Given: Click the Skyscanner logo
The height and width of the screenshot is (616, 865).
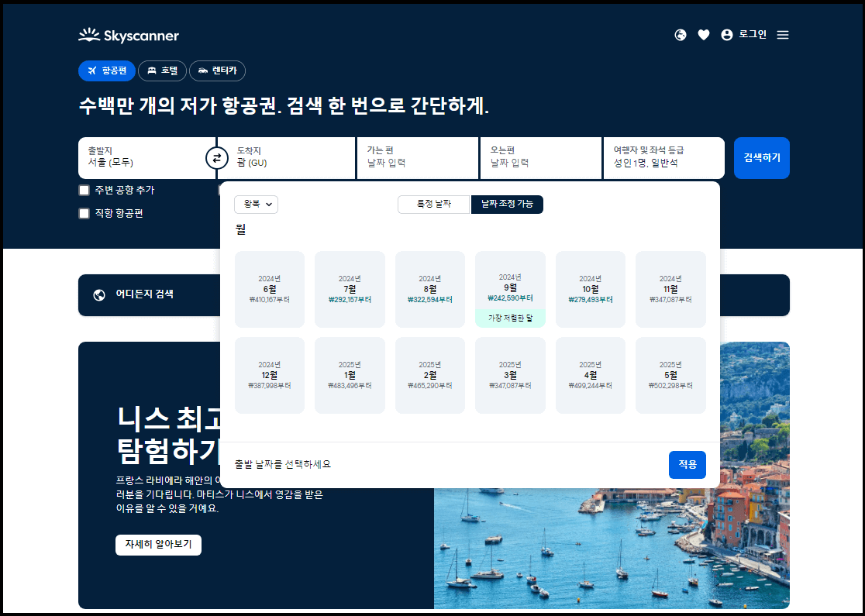Looking at the screenshot, I should (x=128, y=35).
